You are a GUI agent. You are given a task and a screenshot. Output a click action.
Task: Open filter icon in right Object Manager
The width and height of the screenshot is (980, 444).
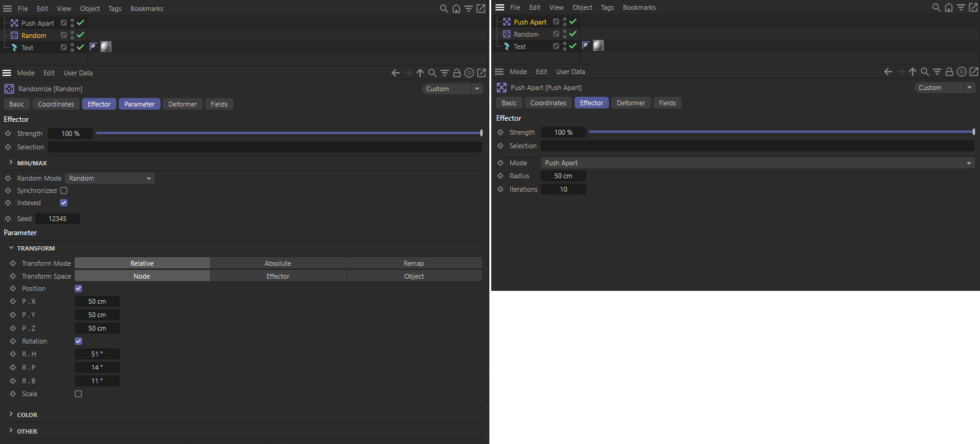(x=961, y=7)
